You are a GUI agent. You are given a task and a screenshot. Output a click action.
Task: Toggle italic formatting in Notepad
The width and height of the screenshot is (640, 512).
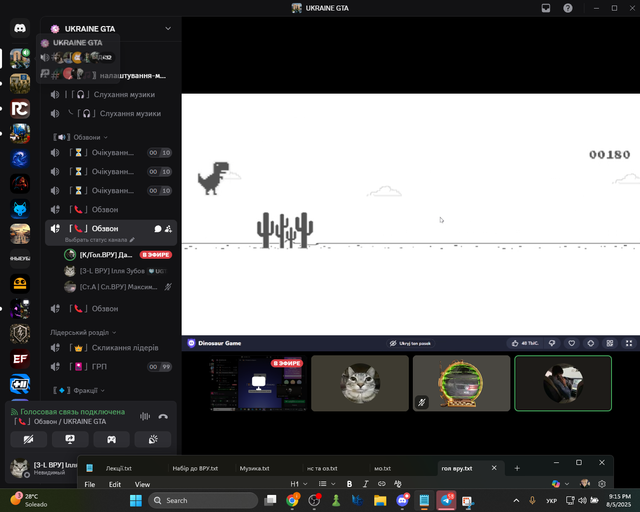[366, 484]
